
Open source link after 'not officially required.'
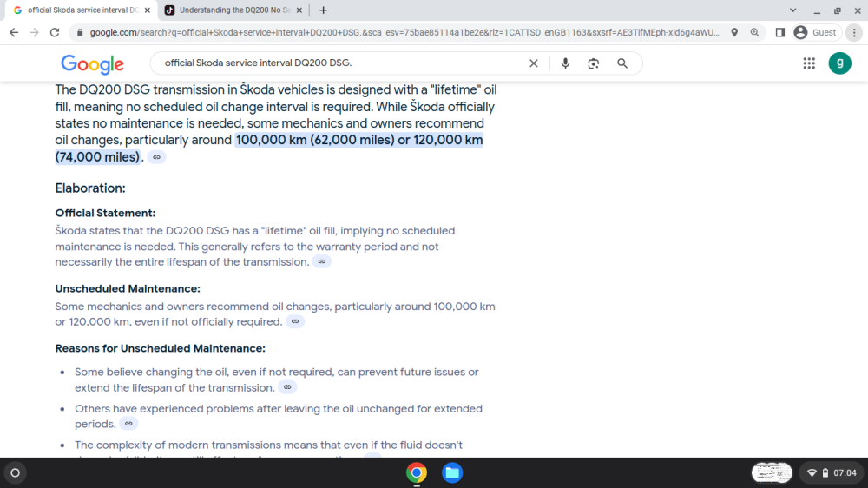(295, 321)
